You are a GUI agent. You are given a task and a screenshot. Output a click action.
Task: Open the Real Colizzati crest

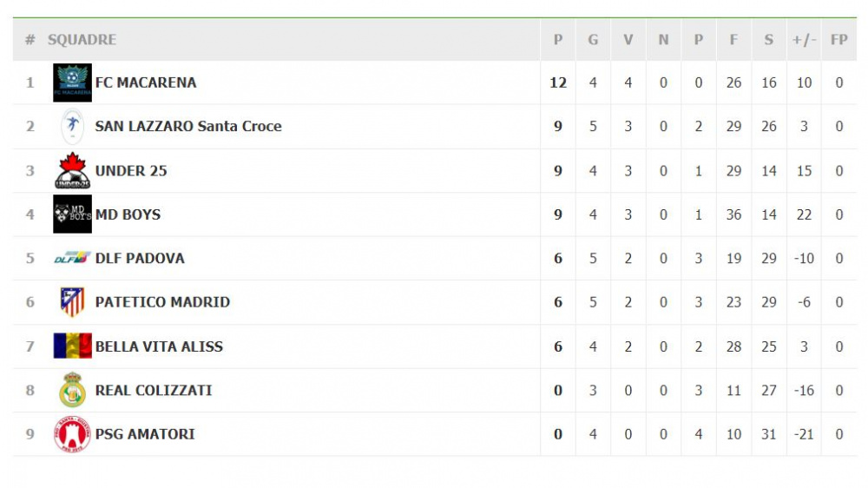(73, 390)
